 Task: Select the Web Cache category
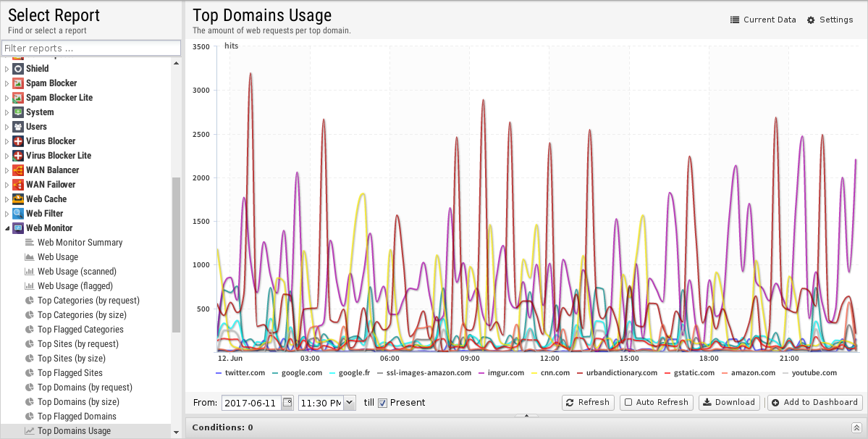[x=46, y=198]
